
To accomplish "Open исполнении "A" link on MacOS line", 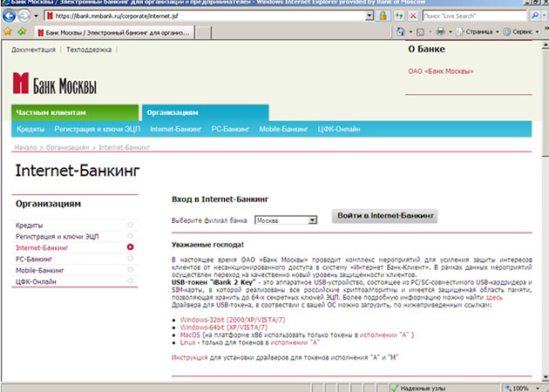I will click(384, 335).
